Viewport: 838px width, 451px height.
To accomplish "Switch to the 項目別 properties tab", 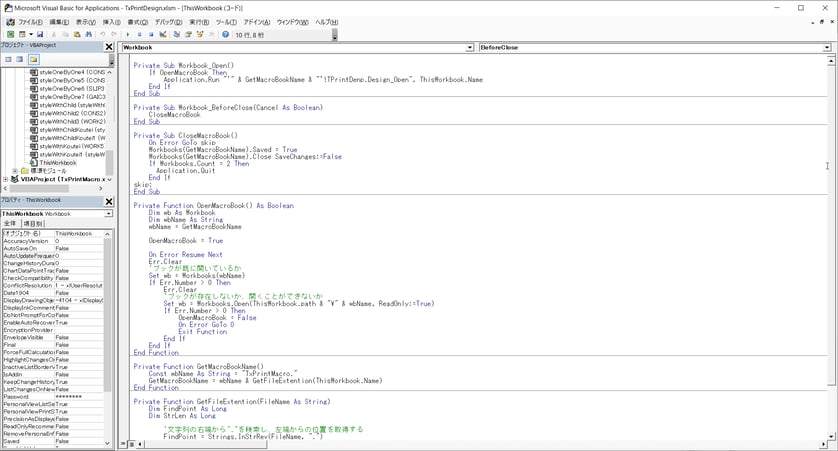I will (x=33, y=224).
